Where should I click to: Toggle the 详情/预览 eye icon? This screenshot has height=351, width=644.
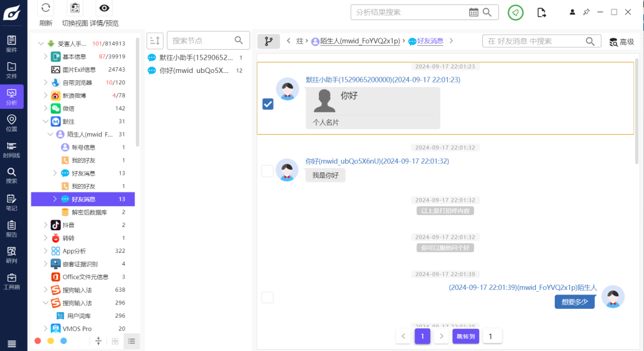point(104,8)
